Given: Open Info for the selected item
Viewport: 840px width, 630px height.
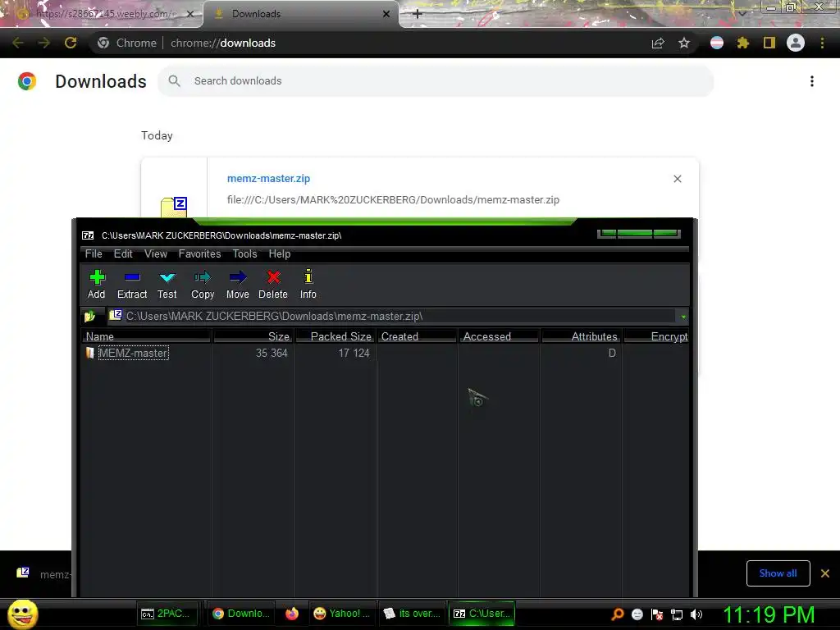Looking at the screenshot, I should click(308, 284).
